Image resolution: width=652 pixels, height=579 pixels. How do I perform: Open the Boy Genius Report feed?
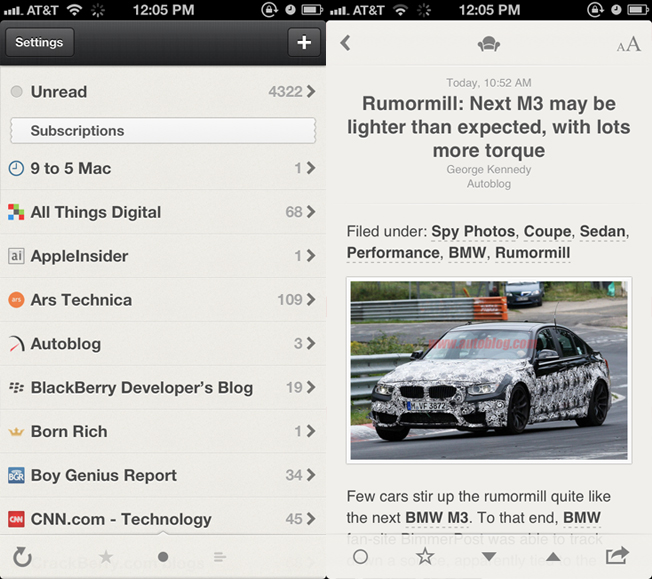[163, 475]
